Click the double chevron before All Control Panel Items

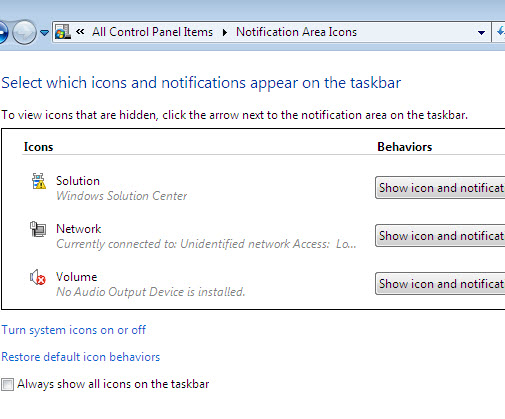pos(80,32)
